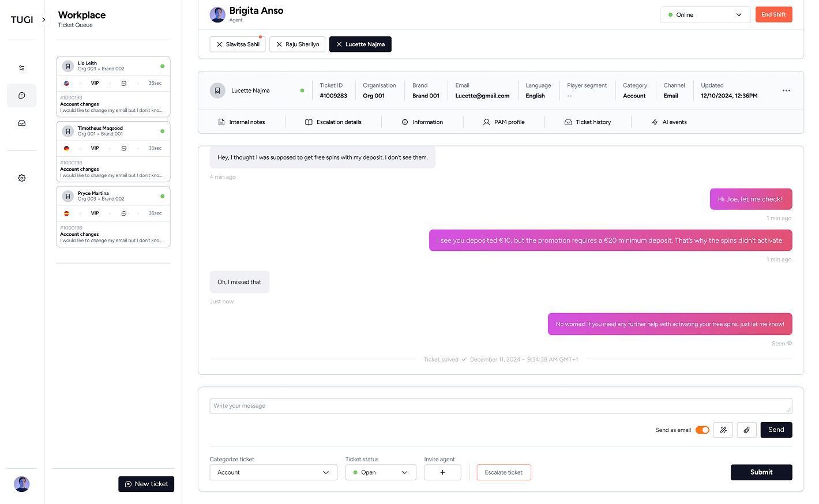Click the 'Oh, I missed that' message
This screenshot has height=504, width=819.
coord(239,282)
